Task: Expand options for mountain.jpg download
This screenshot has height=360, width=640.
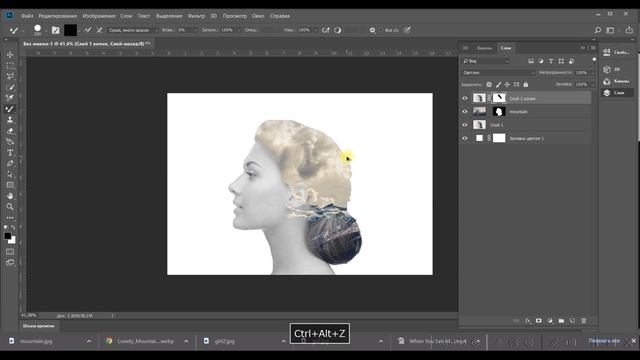Action: click(89, 341)
